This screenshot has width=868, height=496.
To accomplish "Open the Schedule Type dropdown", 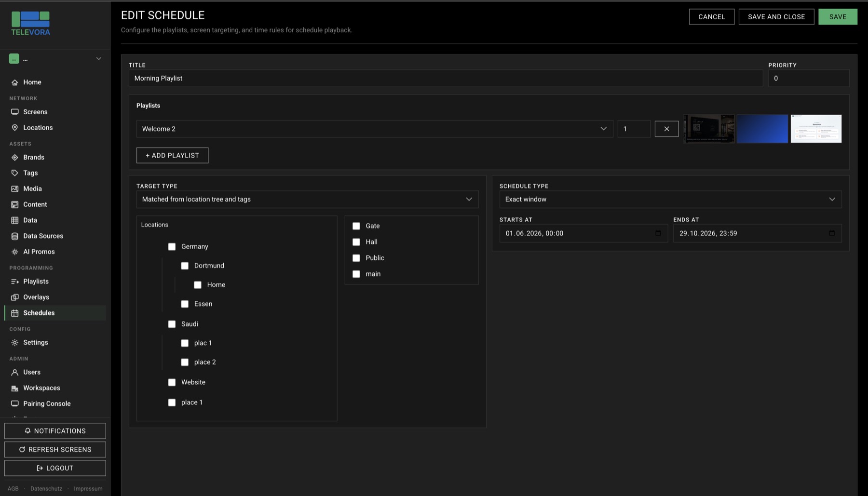I will tap(670, 199).
